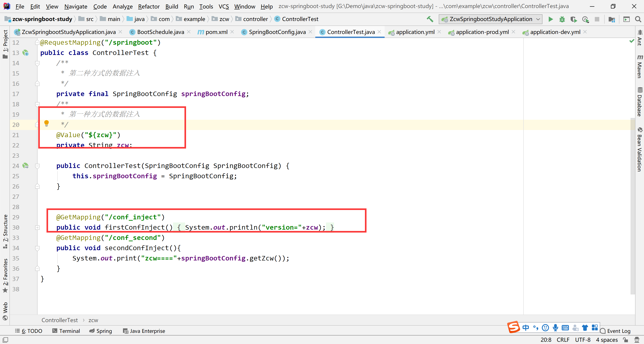The width and height of the screenshot is (644, 344).
Task: Toggle read-only lock icon in status bar
Action: pos(625,340)
